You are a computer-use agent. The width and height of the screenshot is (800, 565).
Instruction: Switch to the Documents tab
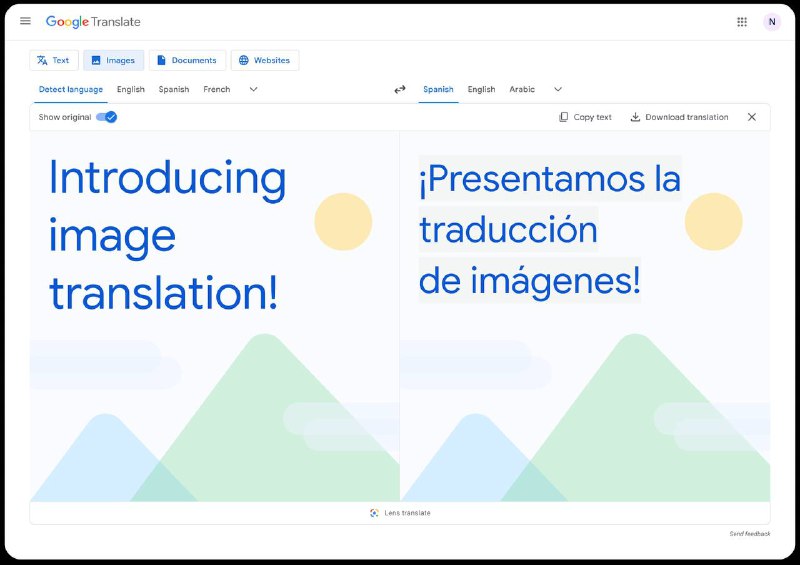(x=187, y=60)
